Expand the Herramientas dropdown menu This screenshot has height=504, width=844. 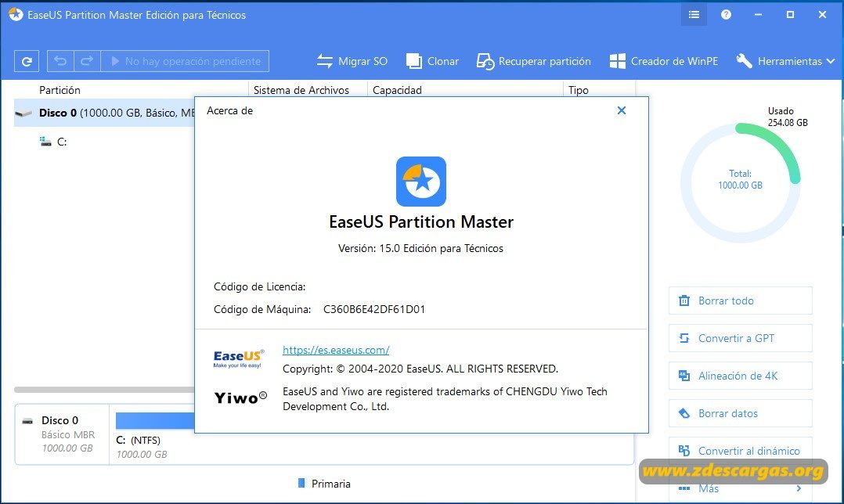785,61
